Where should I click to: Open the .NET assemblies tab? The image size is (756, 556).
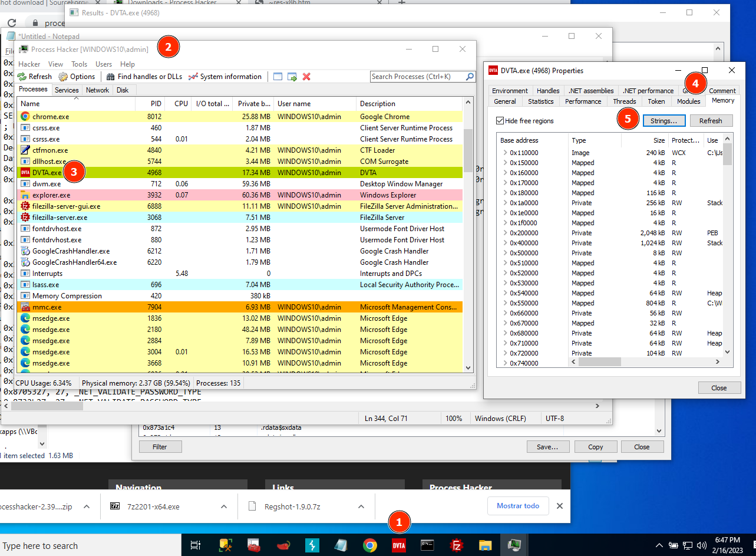[591, 91]
